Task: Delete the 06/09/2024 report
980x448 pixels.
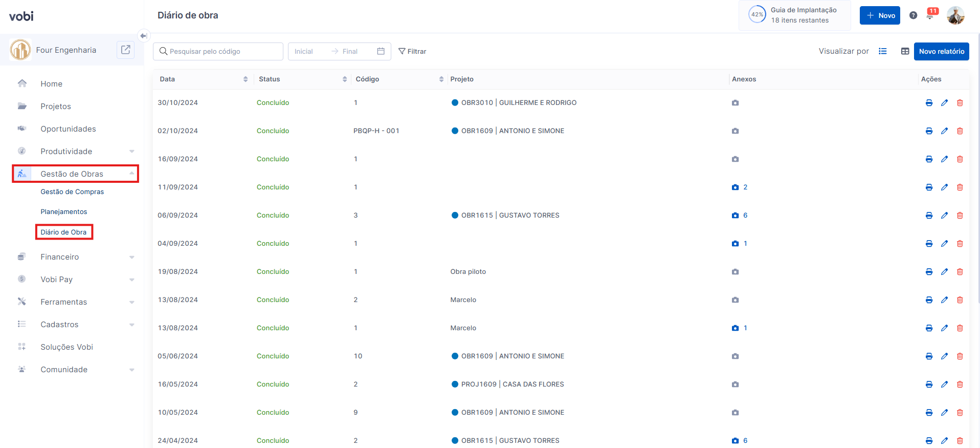Action: tap(960, 216)
